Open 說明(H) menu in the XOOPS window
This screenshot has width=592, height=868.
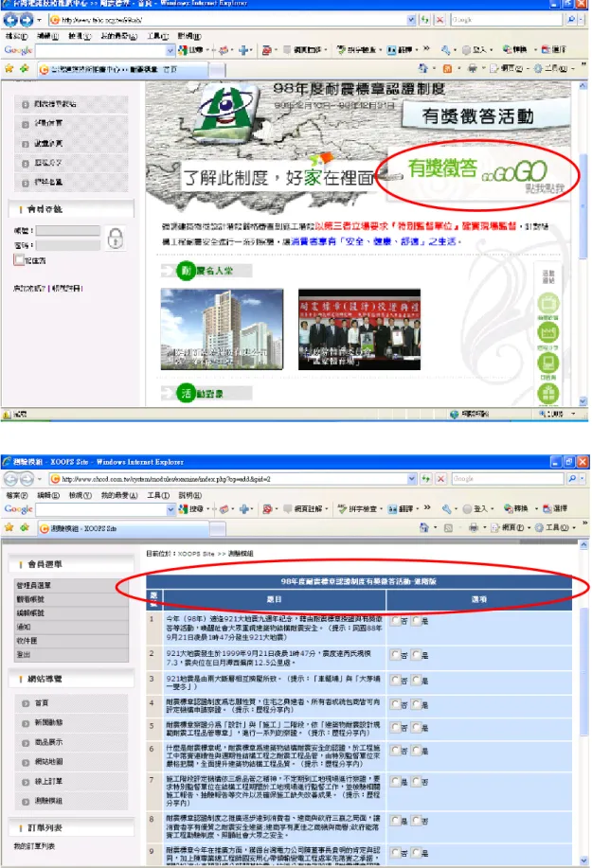point(190,495)
